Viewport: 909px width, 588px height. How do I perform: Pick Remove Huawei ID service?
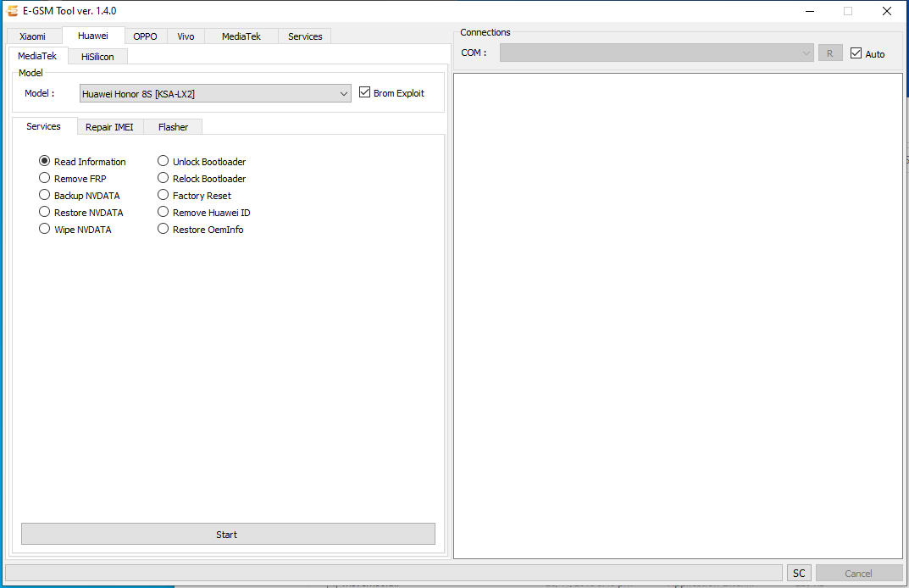[162, 212]
